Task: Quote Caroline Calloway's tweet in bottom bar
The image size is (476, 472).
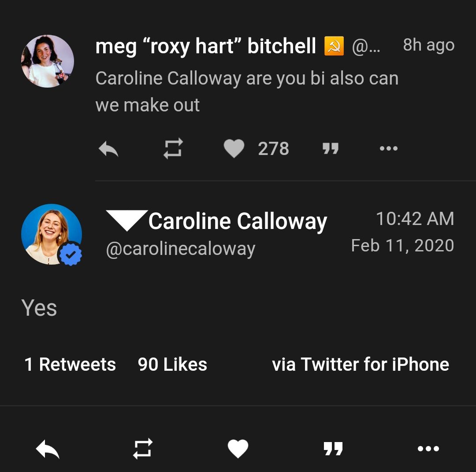Action: pyautogui.click(x=333, y=449)
